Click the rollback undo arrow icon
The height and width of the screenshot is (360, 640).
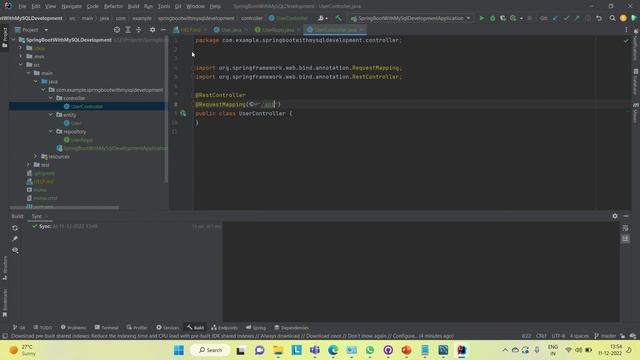599,18
